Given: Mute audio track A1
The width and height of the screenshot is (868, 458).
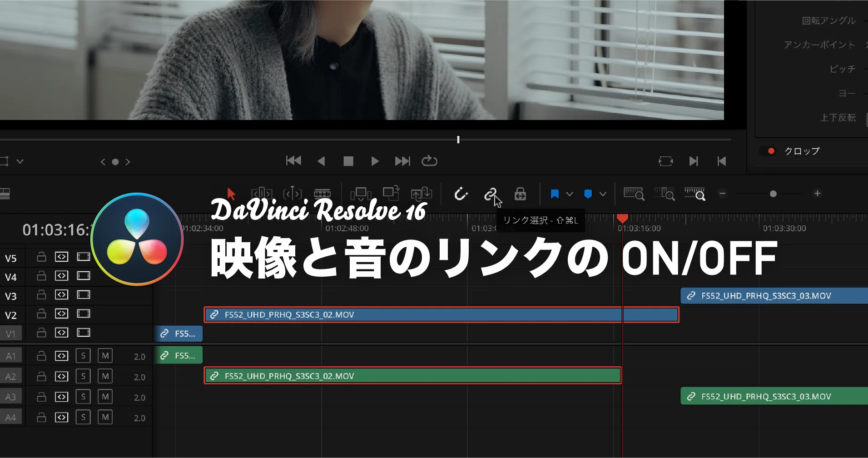Looking at the screenshot, I should 105,356.
